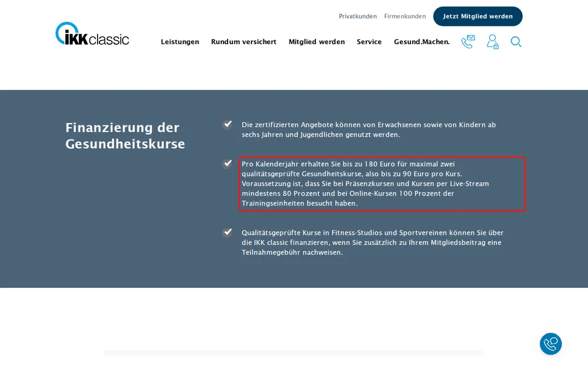Click the Jetzt Mitglied werden button
The width and height of the screenshot is (588, 368).
point(477,16)
